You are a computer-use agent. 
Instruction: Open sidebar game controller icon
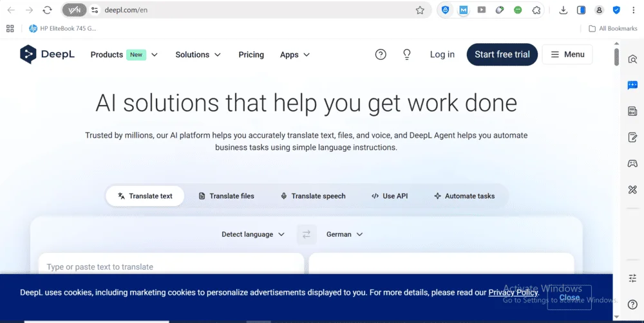pos(632,163)
